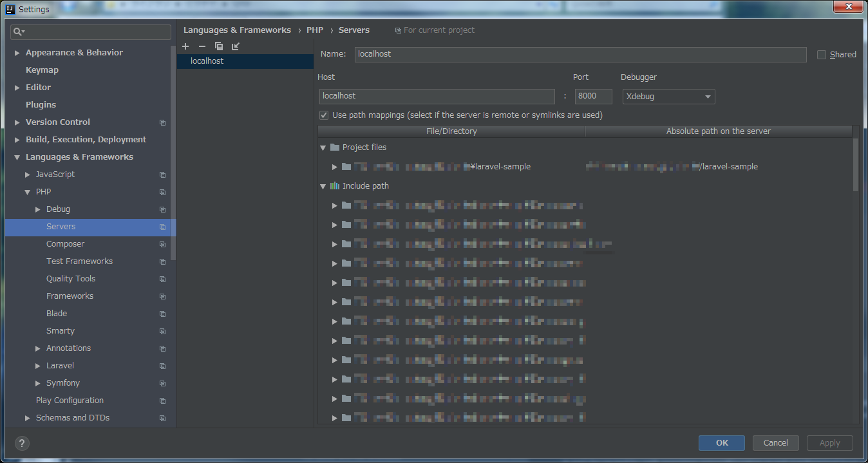Click Languages & Frameworks breadcrumb

click(237, 30)
